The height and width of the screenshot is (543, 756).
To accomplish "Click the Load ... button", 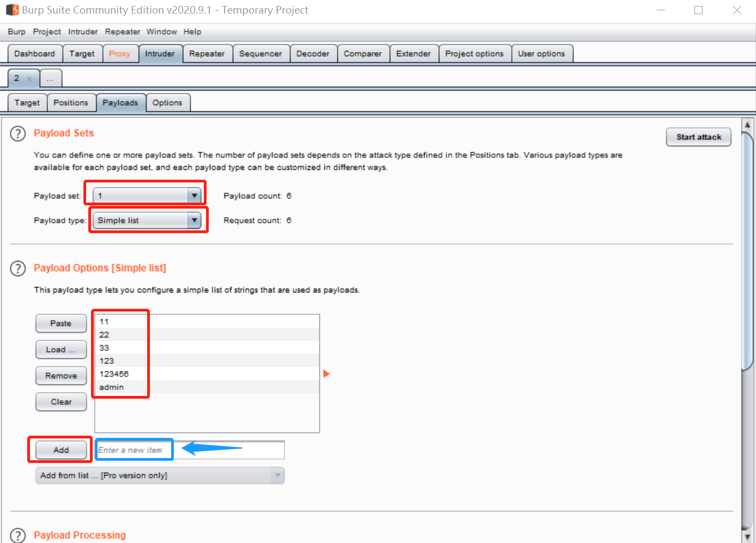I will click(61, 350).
